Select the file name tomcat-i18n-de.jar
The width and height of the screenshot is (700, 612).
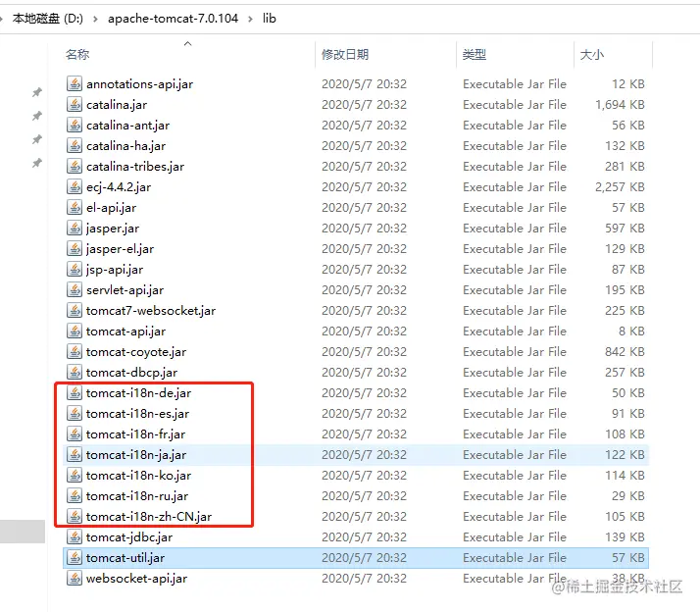pyautogui.click(x=139, y=392)
